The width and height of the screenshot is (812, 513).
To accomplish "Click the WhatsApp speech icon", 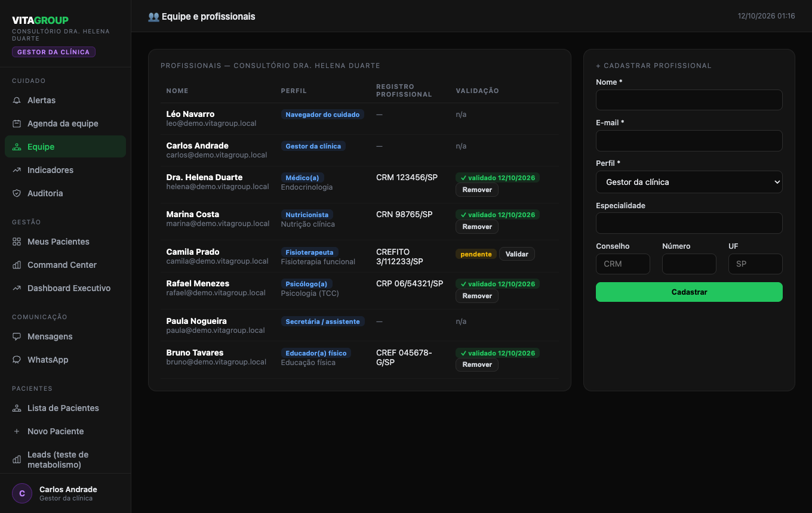I will click(x=17, y=360).
